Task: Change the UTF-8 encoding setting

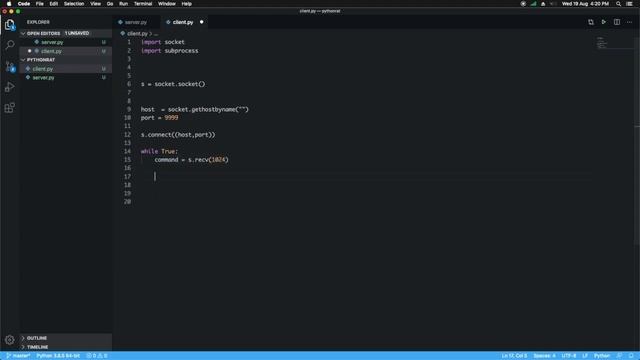Action: coord(569,356)
